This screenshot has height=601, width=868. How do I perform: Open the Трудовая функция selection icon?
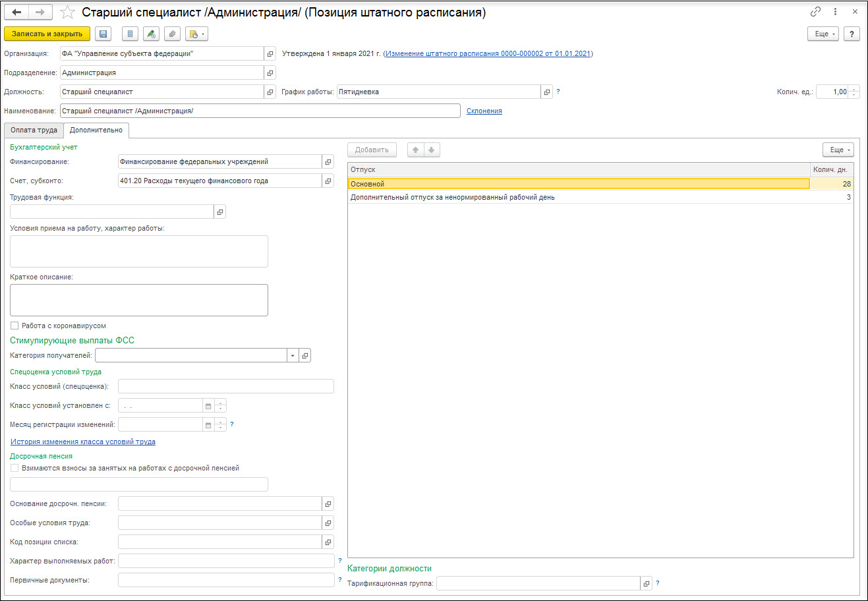(220, 212)
